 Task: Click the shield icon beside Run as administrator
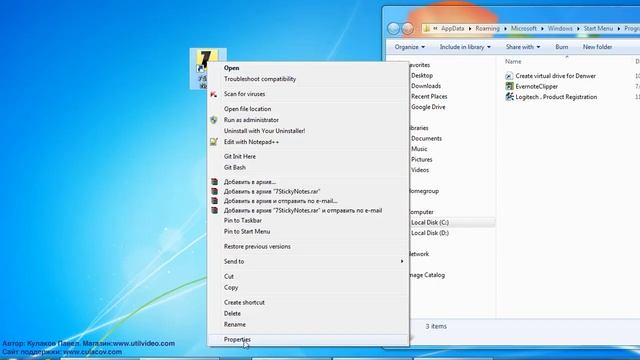pyautogui.click(x=213, y=120)
